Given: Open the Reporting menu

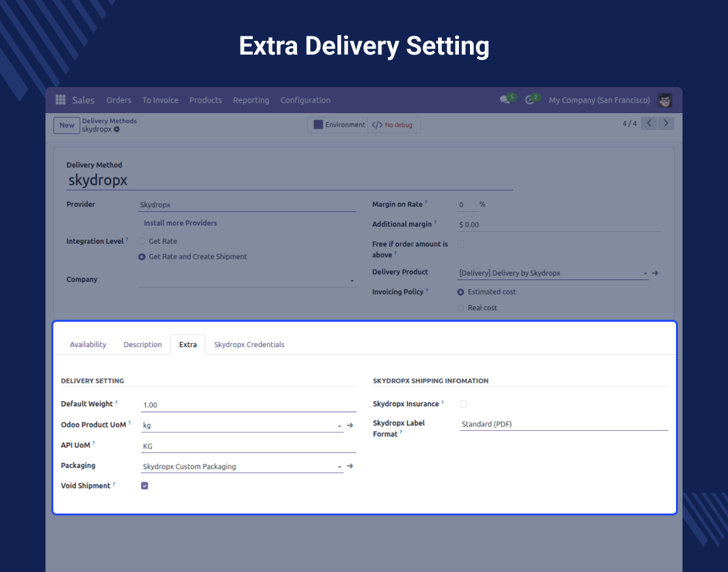Looking at the screenshot, I should pos(251,100).
